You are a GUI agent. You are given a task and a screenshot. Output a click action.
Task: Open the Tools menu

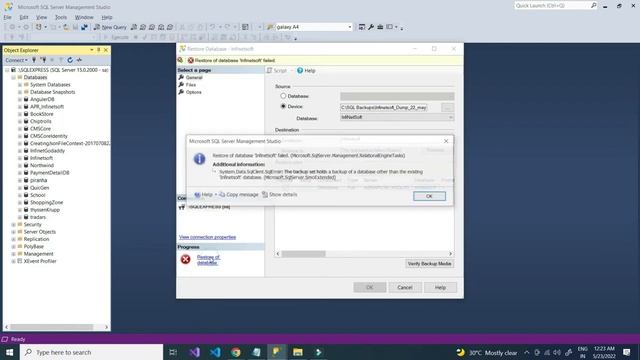click(x=61, y=17)
